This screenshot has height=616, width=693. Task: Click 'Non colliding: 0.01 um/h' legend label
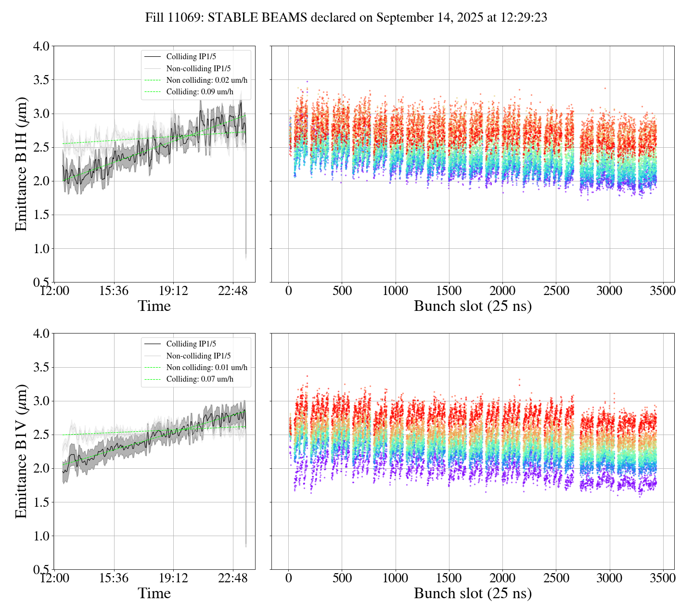coord(206,367)
